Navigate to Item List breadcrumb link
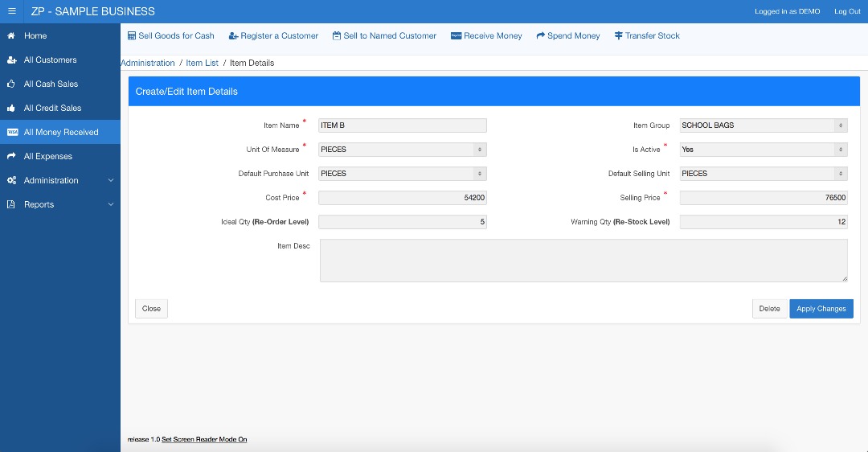 pos(202,63)
